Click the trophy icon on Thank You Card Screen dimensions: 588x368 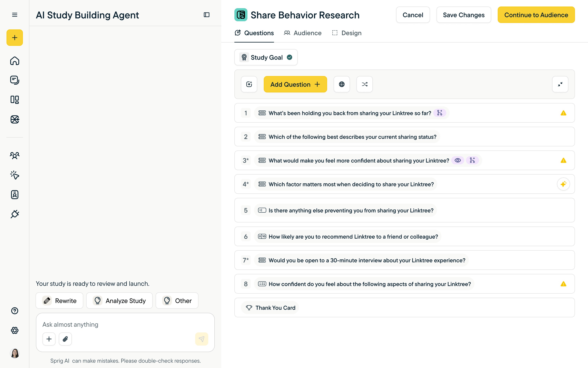249,308
